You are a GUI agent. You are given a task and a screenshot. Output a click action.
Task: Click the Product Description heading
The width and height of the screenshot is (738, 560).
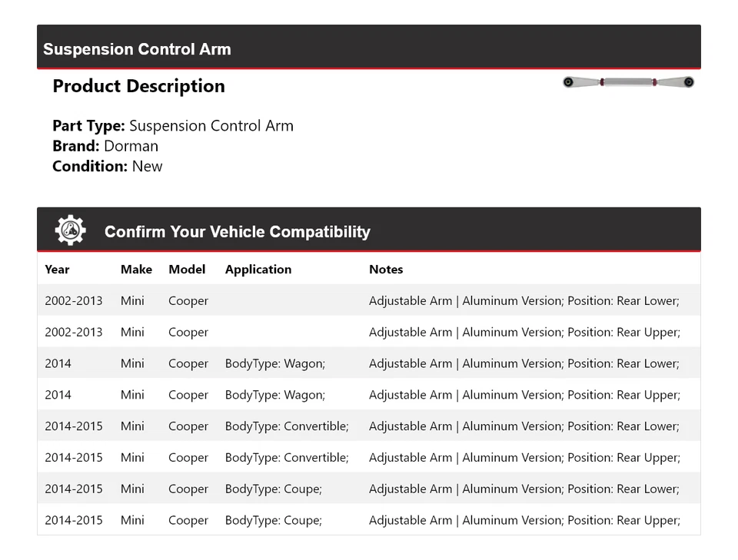tap(138, 86)
